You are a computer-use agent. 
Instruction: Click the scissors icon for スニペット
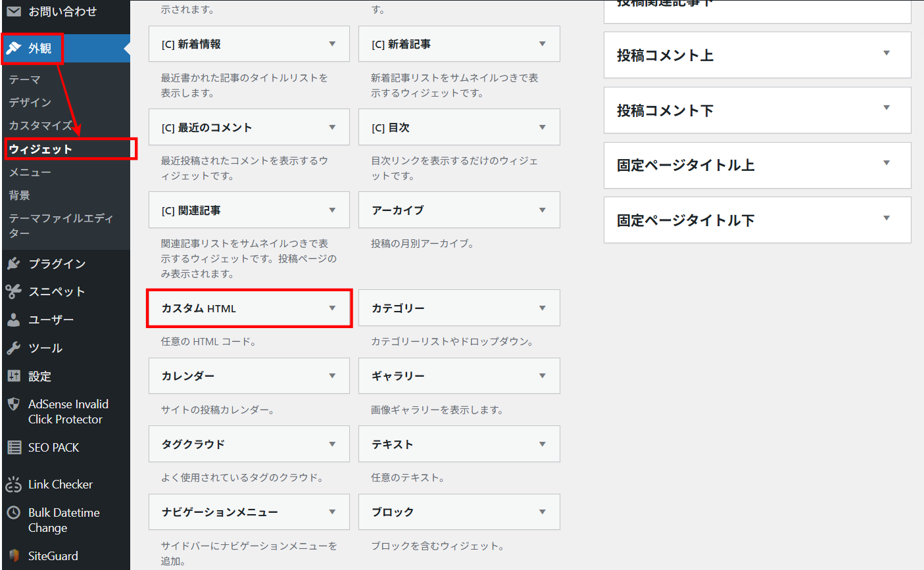click(13, 292)
